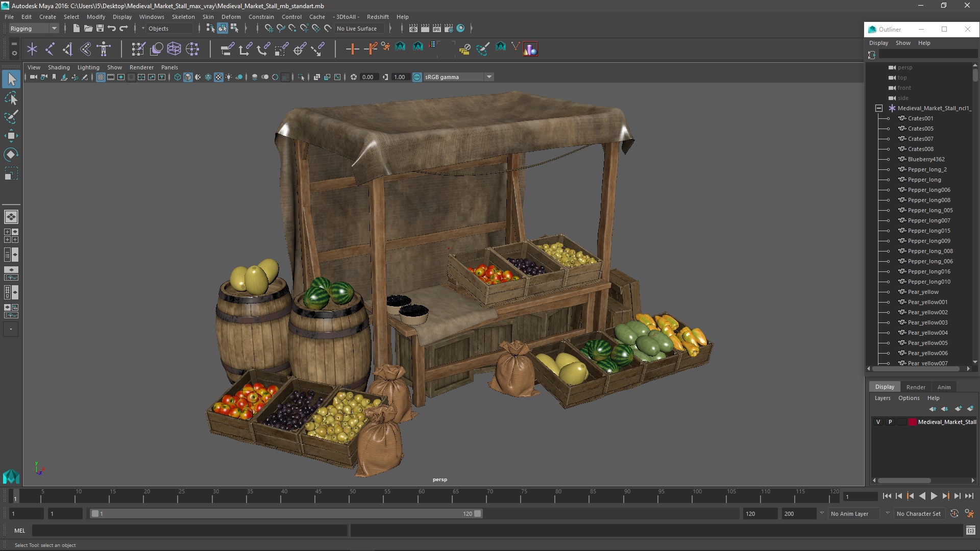Open the Deform menu

231,17
